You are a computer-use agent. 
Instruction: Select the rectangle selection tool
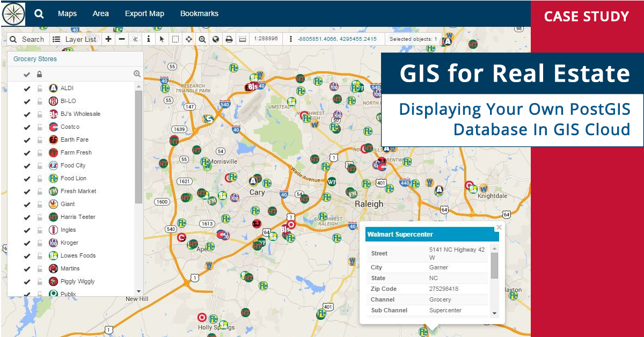click(175, 39)
